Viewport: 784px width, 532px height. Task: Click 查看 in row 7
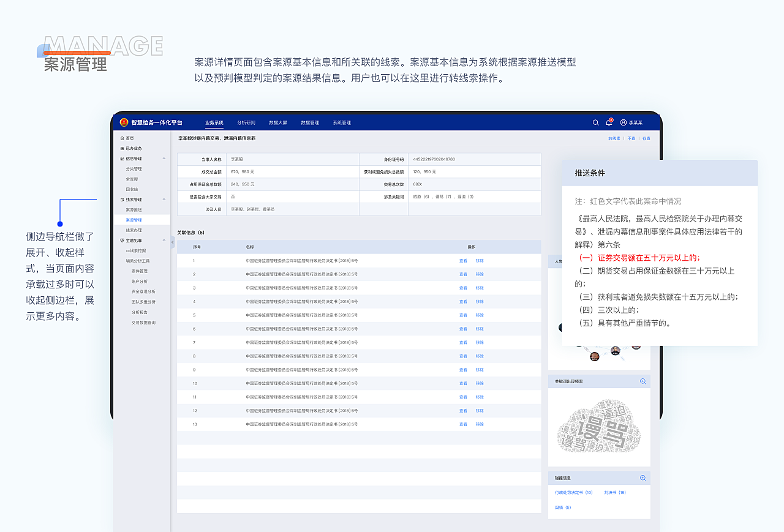463,342
